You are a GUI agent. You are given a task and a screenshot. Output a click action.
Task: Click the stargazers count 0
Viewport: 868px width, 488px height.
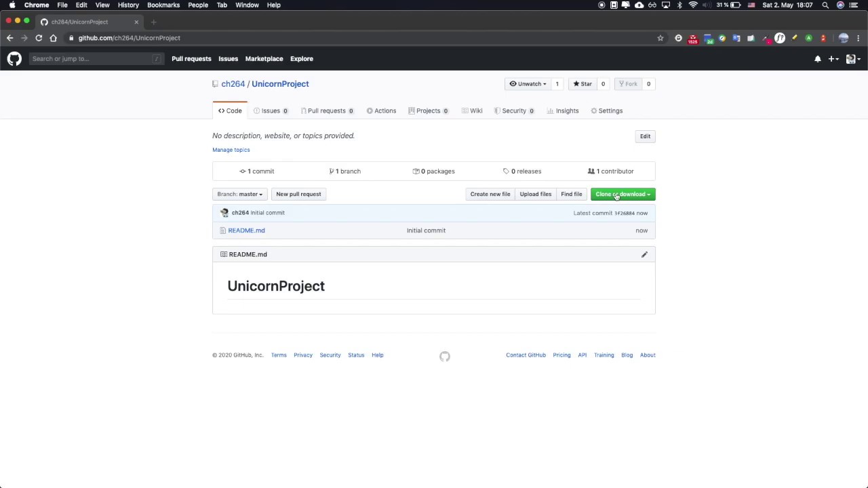[x=602, y=84]
